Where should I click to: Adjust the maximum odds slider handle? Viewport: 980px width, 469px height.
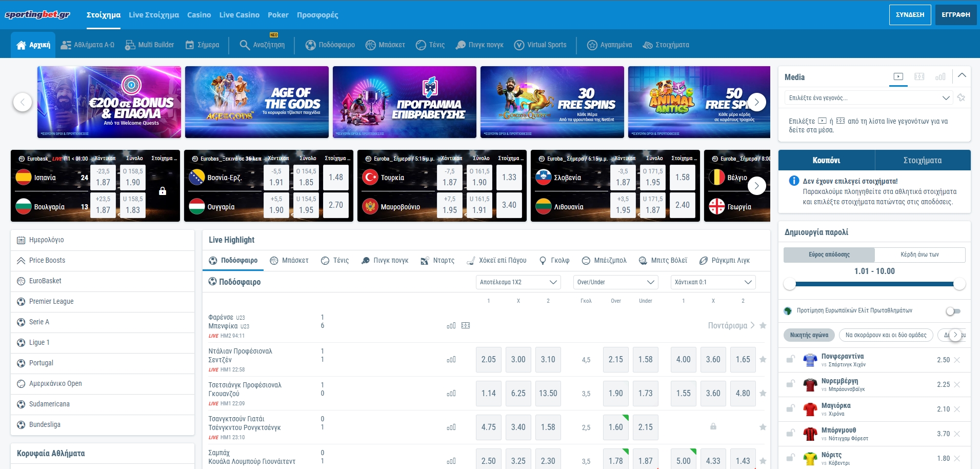click(x=959, y=284)
